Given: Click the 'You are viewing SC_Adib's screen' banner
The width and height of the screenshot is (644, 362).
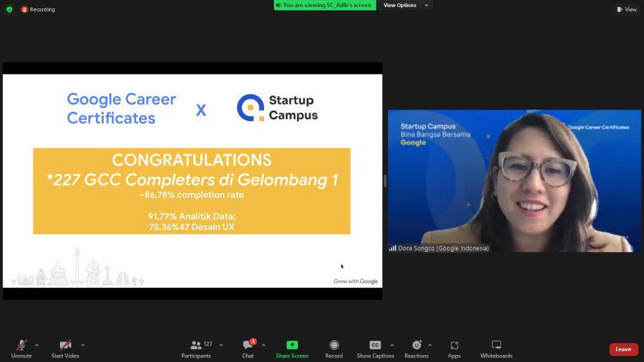Looking at the screenshot, I should pyautogui.click(x=325, y=5).
